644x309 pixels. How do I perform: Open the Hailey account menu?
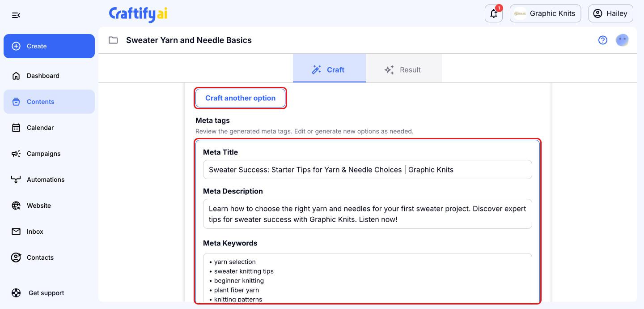point(610,13)
